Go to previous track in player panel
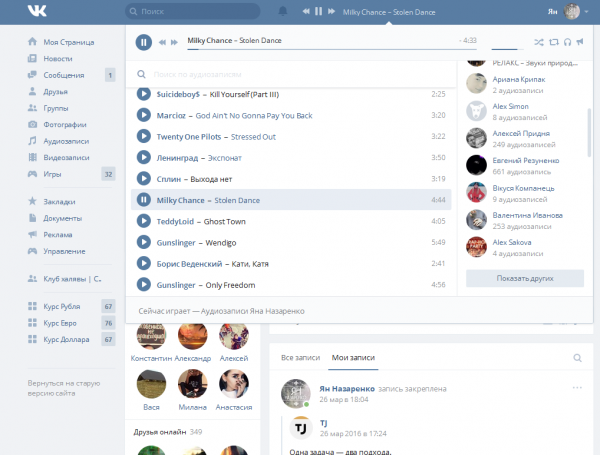The image size is (600, 455). (x=163, y=42)
